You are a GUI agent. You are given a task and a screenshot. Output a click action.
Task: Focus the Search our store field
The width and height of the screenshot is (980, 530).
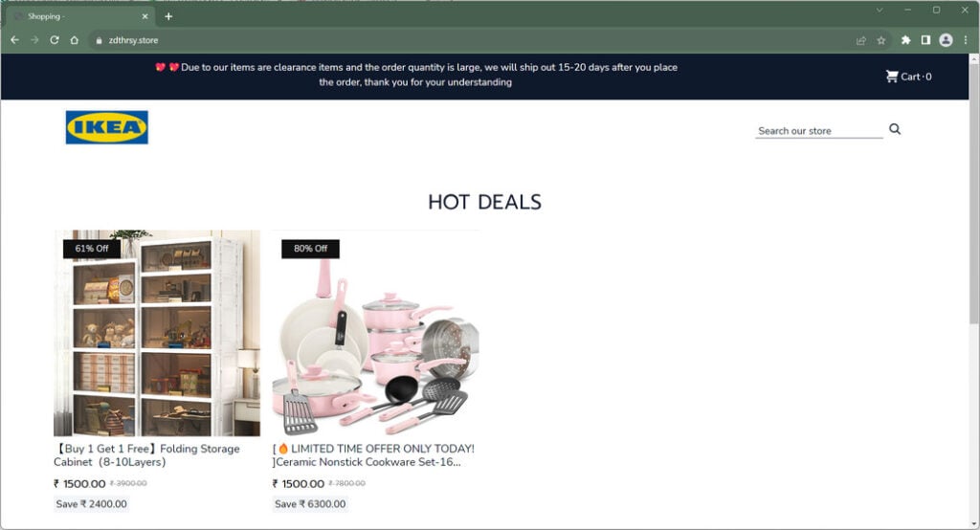[x=819, y=131]
